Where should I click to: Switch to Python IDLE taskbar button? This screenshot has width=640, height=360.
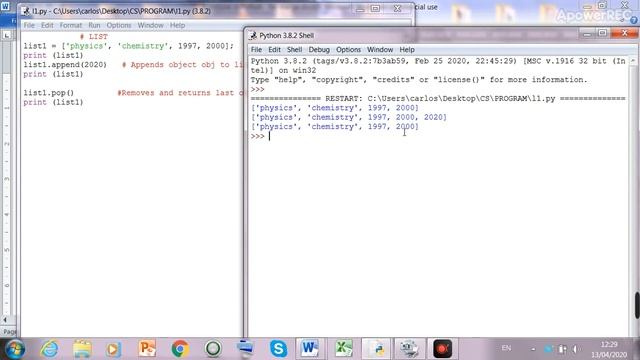pyautogui.click(x=376, y=349)
